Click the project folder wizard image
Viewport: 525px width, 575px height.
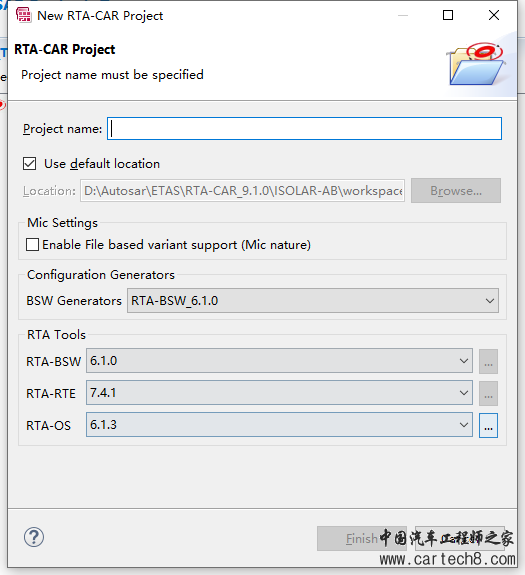pyautogui.click(x=477, y=64)
